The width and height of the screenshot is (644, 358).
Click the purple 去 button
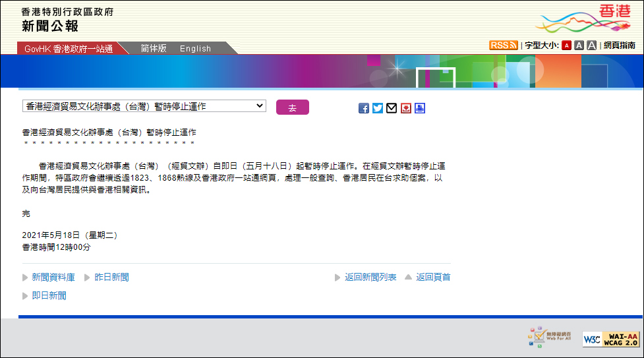[293, 107]
